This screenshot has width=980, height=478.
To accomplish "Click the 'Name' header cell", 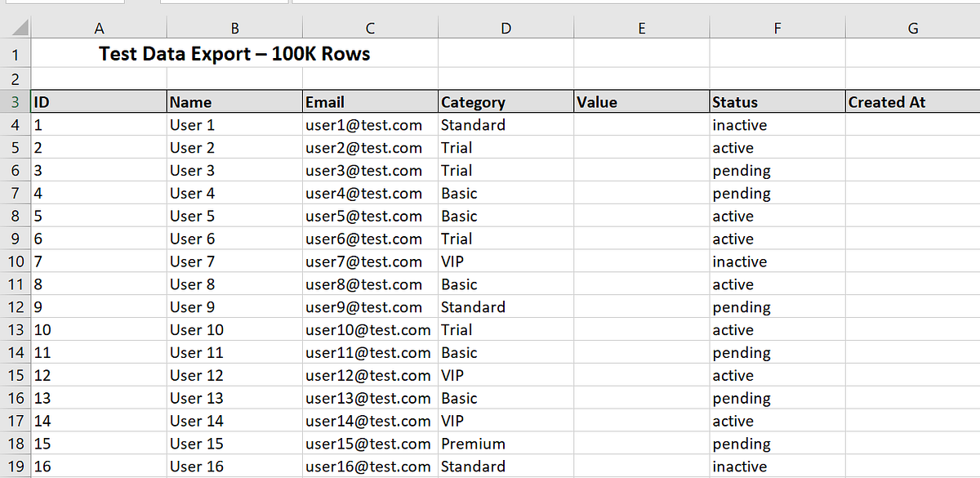I will point(235,102).
